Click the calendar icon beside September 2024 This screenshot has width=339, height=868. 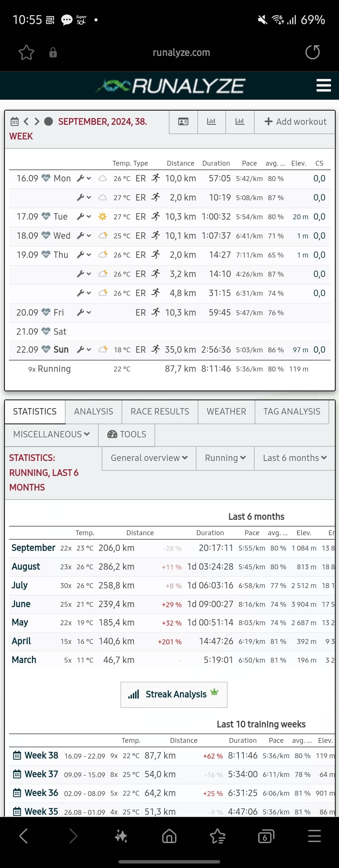(x=15, y=121)
